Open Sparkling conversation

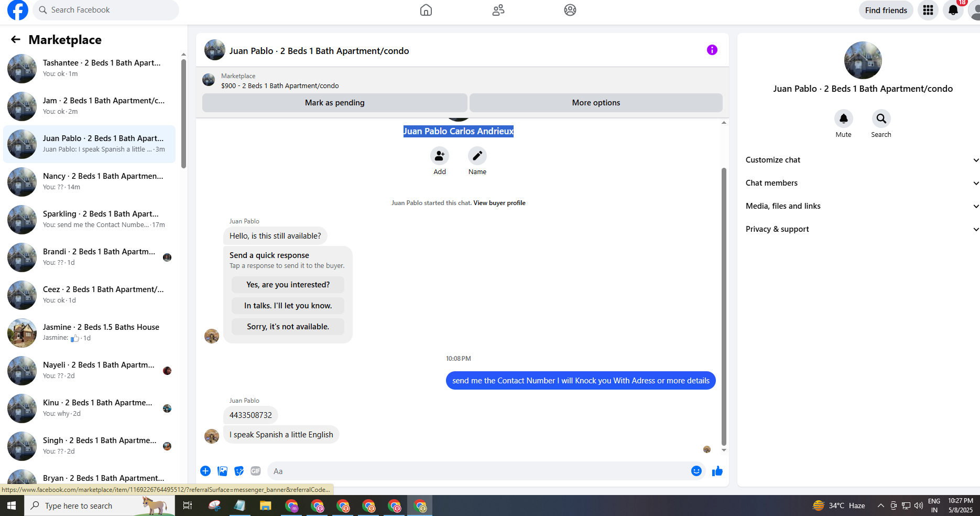[x=90, y=220]
